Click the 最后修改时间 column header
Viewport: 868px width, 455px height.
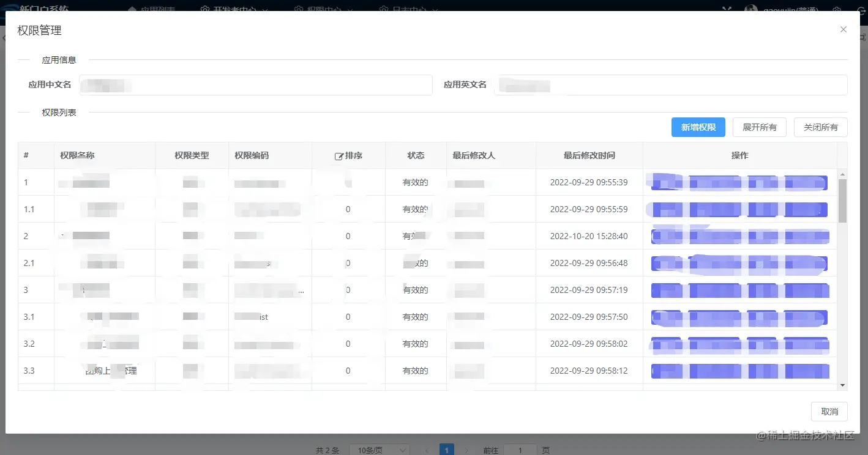[589, 155]
